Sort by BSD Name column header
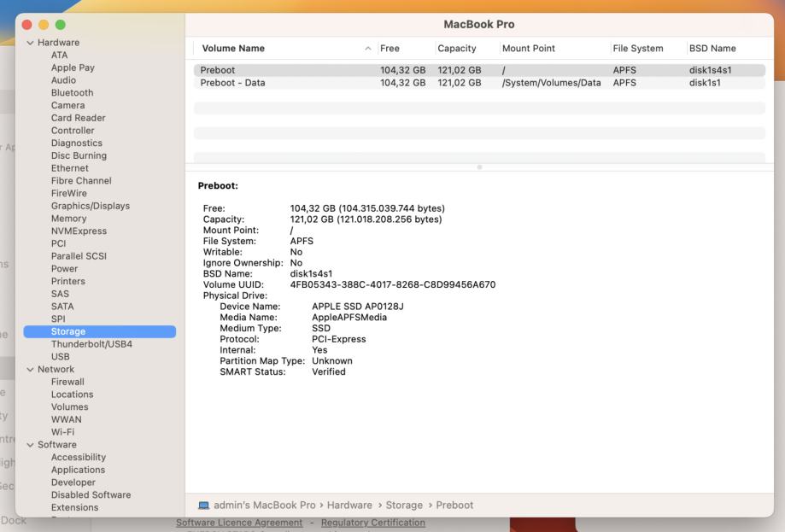This screenshot has height=532, width=785. point(712,49)
